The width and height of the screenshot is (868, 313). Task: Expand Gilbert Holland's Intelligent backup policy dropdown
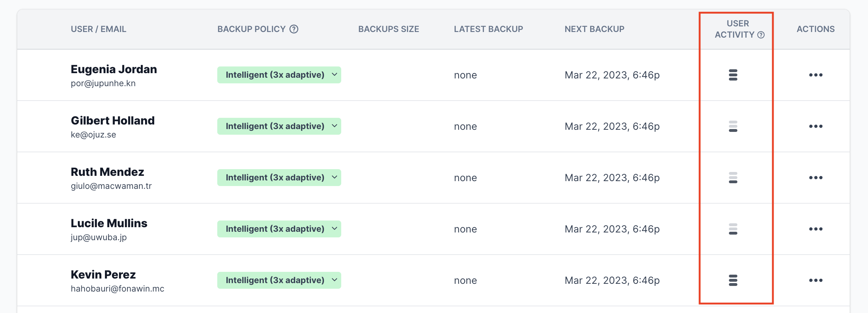279,126
